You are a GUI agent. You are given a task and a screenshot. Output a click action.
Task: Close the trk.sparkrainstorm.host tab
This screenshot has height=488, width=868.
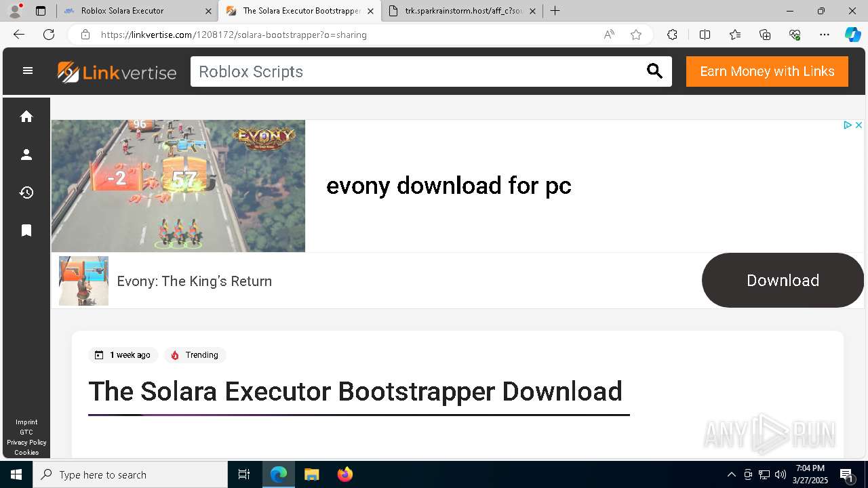click(x=532, y=11)
